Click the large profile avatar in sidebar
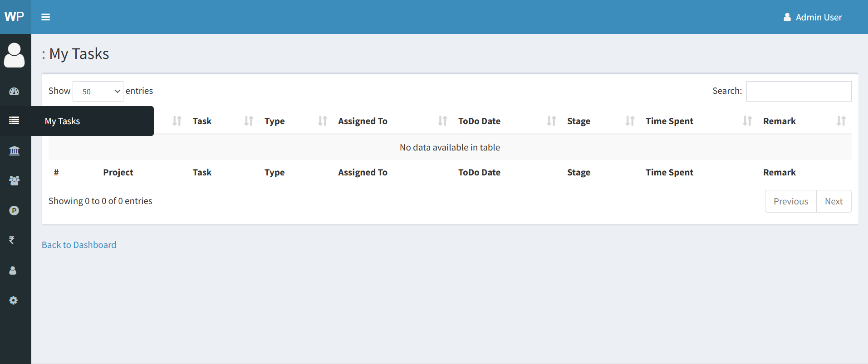868x364 pixels. pyautogui.click(x=15, y=55)
